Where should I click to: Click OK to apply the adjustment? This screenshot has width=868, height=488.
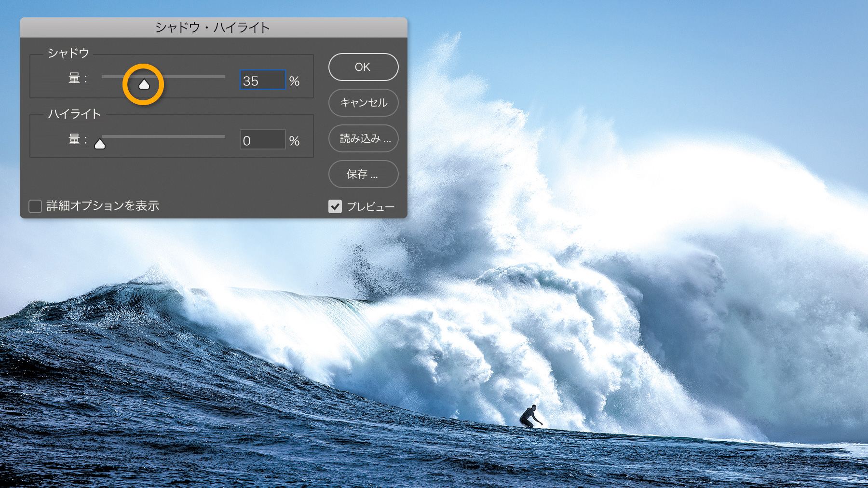[x=363, y=67]
